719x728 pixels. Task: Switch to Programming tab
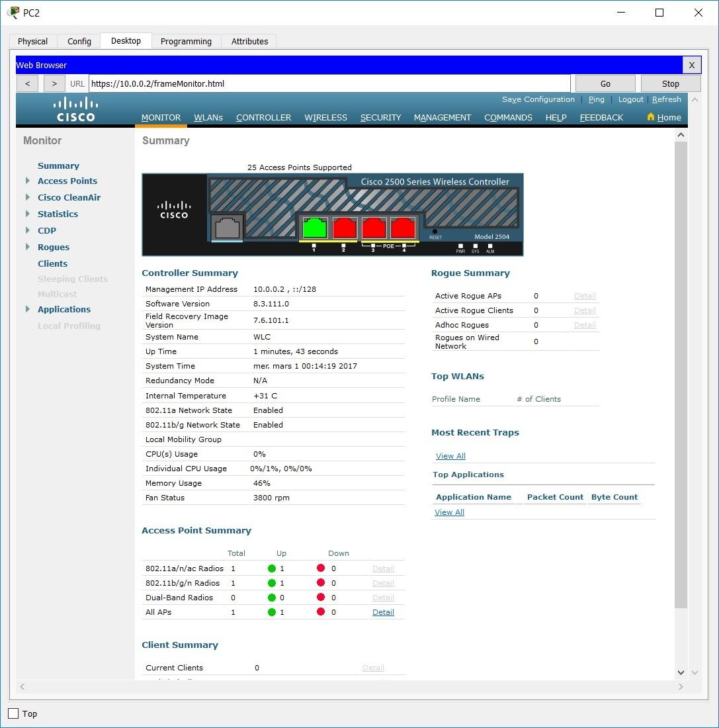tap(186, 41)
